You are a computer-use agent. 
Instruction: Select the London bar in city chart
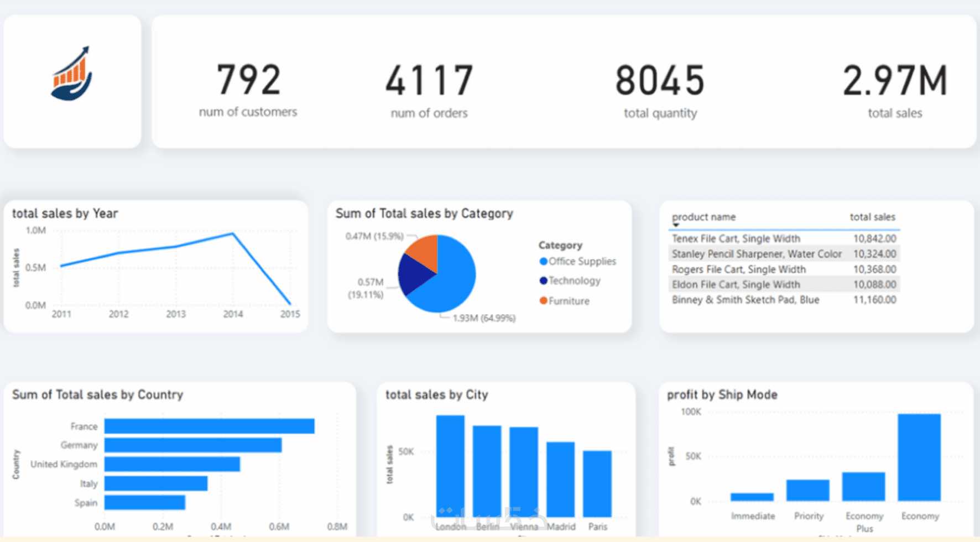450,466
